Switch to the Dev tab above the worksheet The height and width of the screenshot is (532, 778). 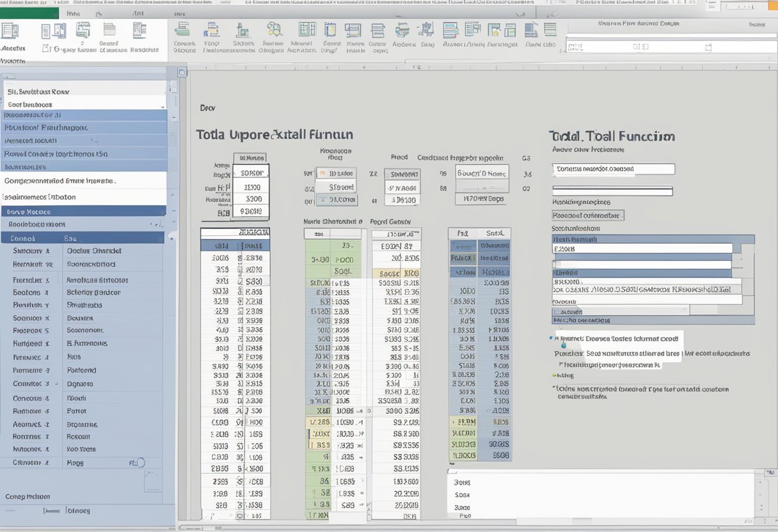coord(207,107)
